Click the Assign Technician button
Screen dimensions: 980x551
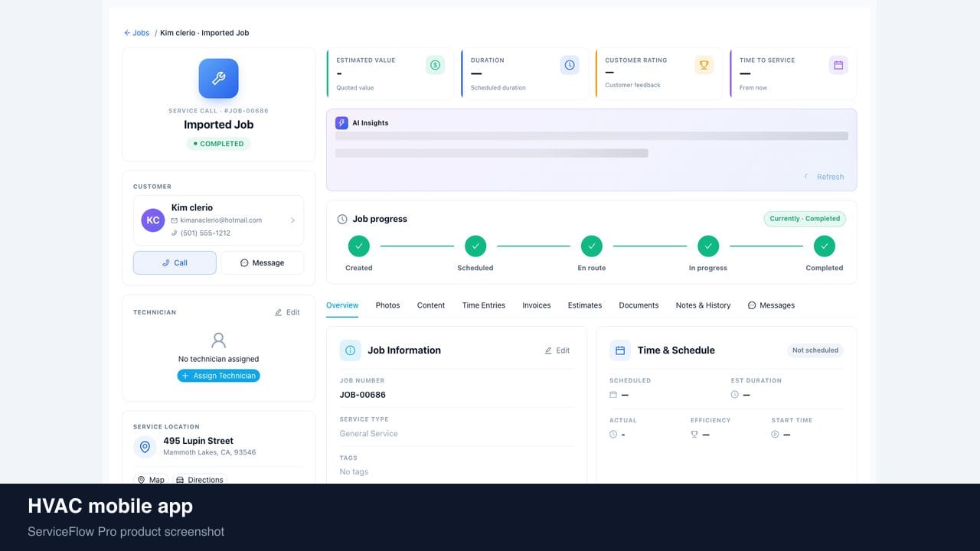[218, 376]
